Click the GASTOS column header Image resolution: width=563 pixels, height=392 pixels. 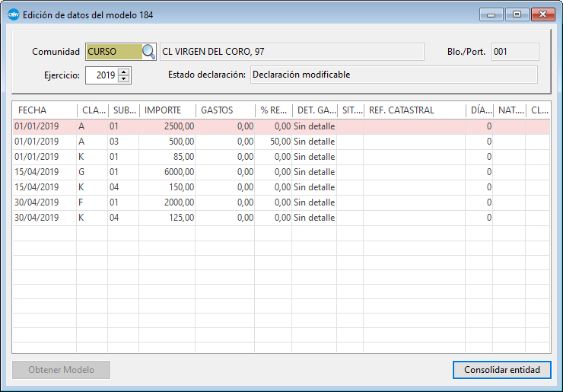coord(224,110)
